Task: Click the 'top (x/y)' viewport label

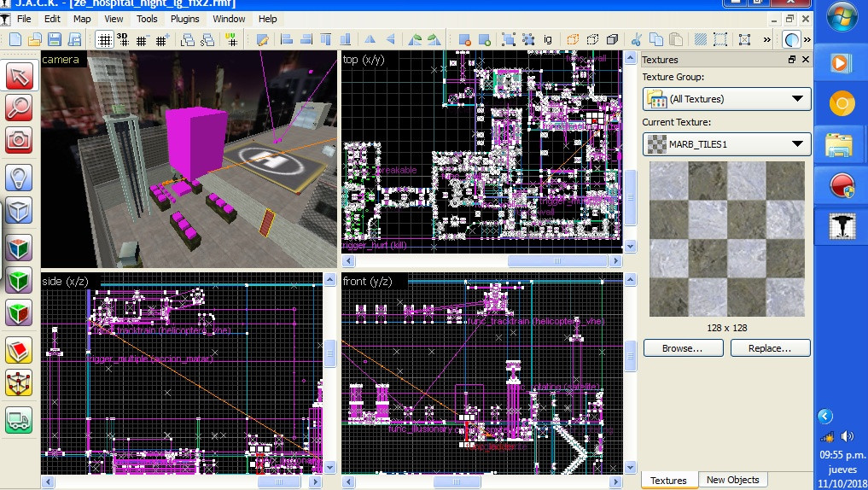Action: [363, 59]
